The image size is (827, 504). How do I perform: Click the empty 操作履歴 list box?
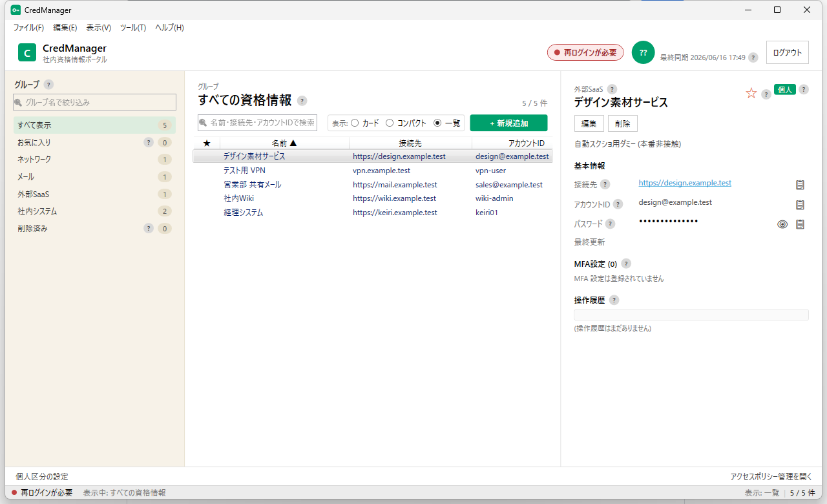pyautogui.click(x=691, y=315)
